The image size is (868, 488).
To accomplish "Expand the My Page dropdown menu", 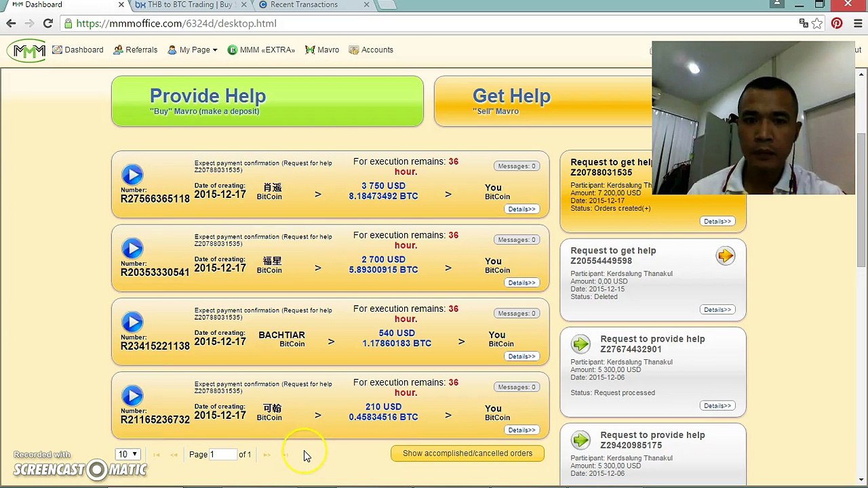I will [x=193, y=49].
